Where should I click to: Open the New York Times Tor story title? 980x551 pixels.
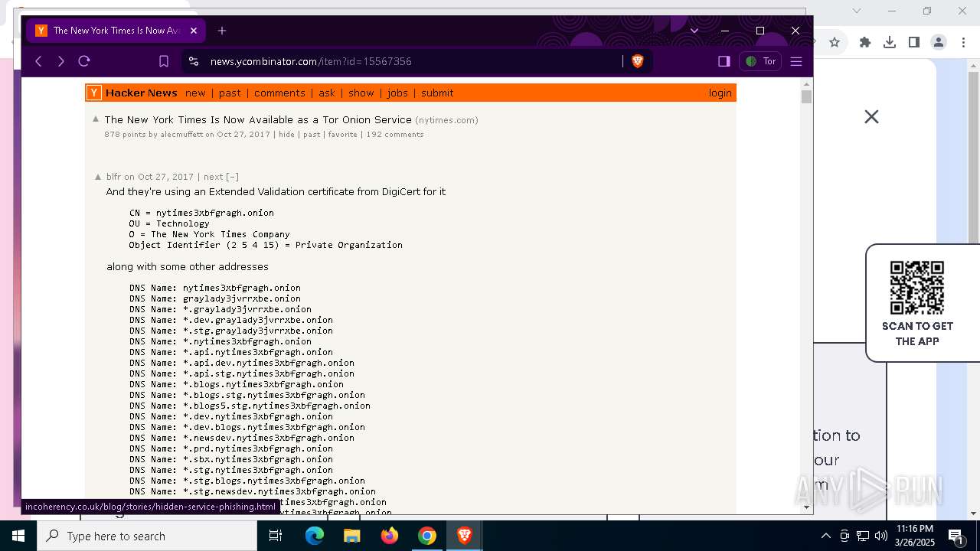[x=258, y=119]
